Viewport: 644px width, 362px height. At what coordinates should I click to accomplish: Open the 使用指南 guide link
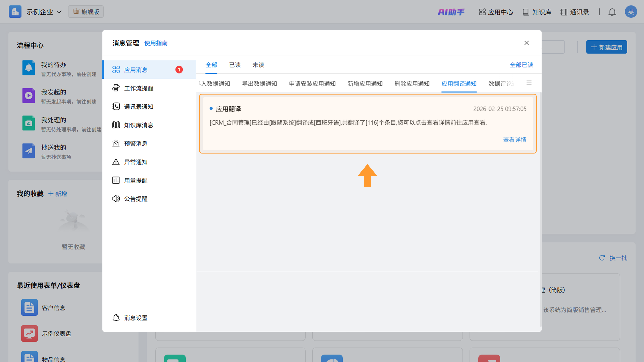(x=156, y=43)
